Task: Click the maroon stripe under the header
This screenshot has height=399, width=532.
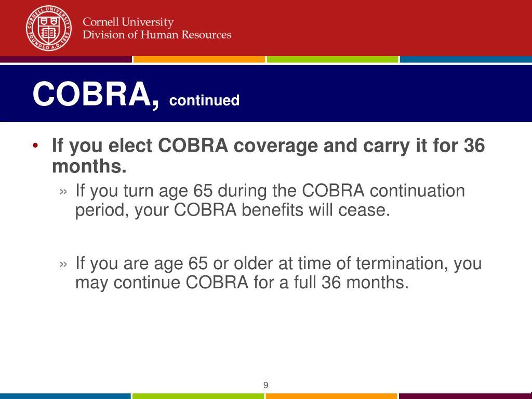Action: click(x=66, y=59)
